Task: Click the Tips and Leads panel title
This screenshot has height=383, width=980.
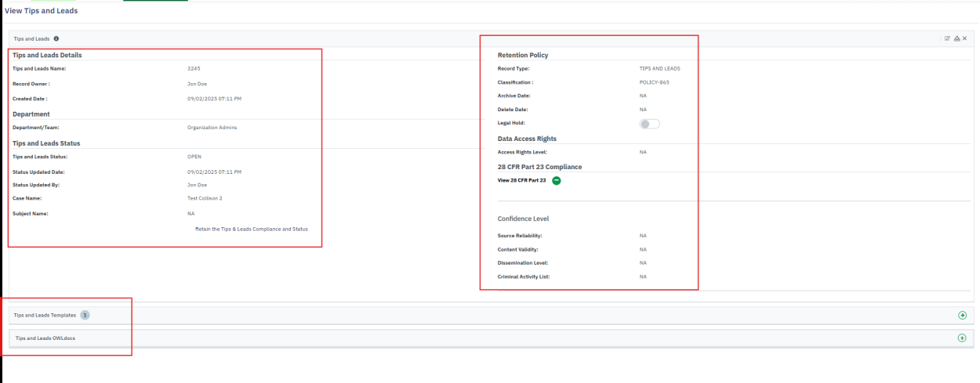Action: click(31, 38)
